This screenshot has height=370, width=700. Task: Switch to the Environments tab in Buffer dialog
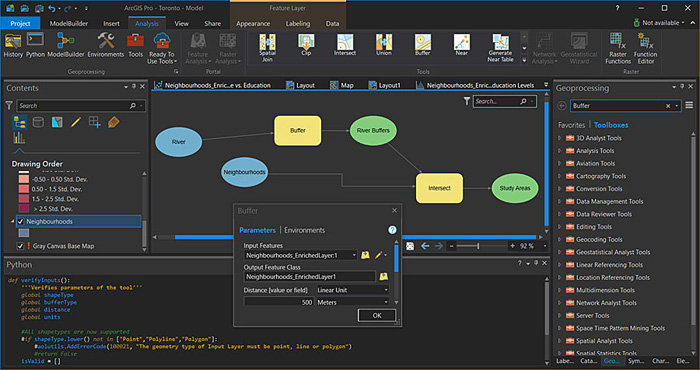tap(304, 230)
